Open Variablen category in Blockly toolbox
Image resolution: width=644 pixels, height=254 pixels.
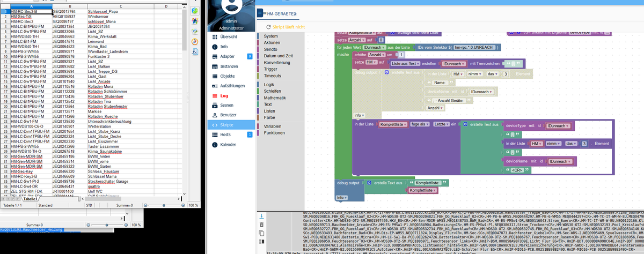(273, 126)
